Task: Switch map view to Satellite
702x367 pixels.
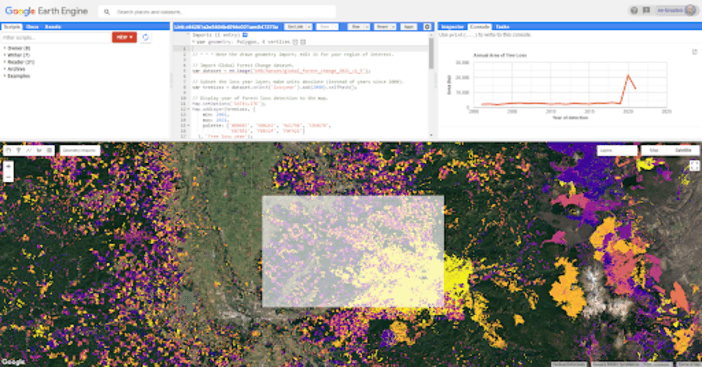Action: pos(683,150)
